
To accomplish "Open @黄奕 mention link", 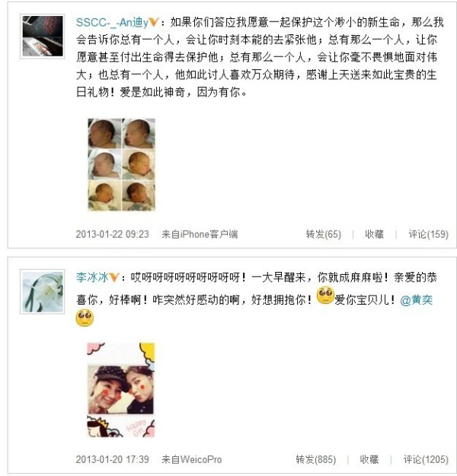I will pos(417,300).
